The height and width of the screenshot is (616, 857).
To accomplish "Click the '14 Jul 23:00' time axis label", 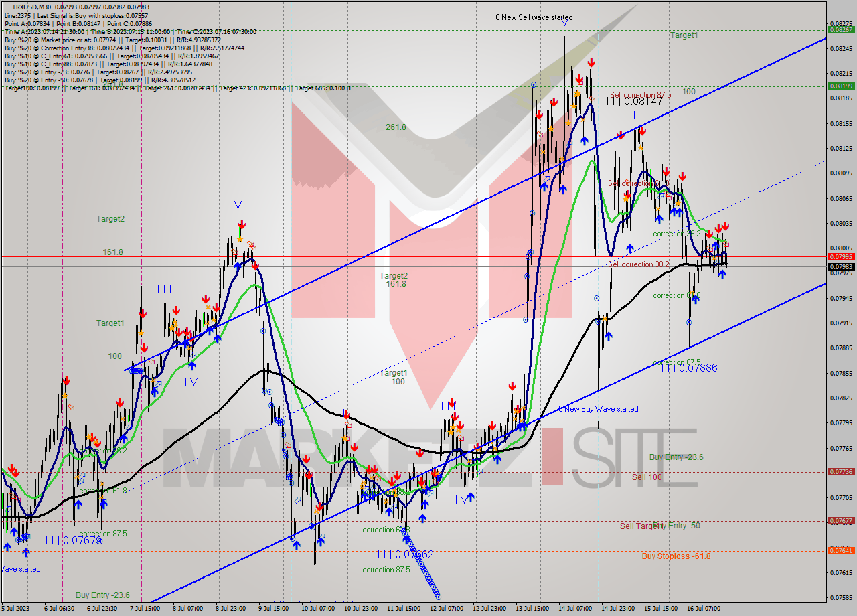I will pos(618,609).
